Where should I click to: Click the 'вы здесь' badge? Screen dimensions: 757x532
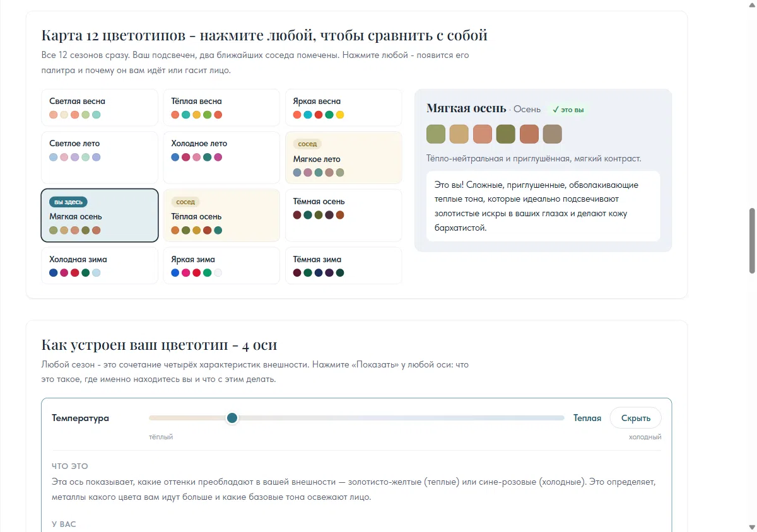coord(68,202)
